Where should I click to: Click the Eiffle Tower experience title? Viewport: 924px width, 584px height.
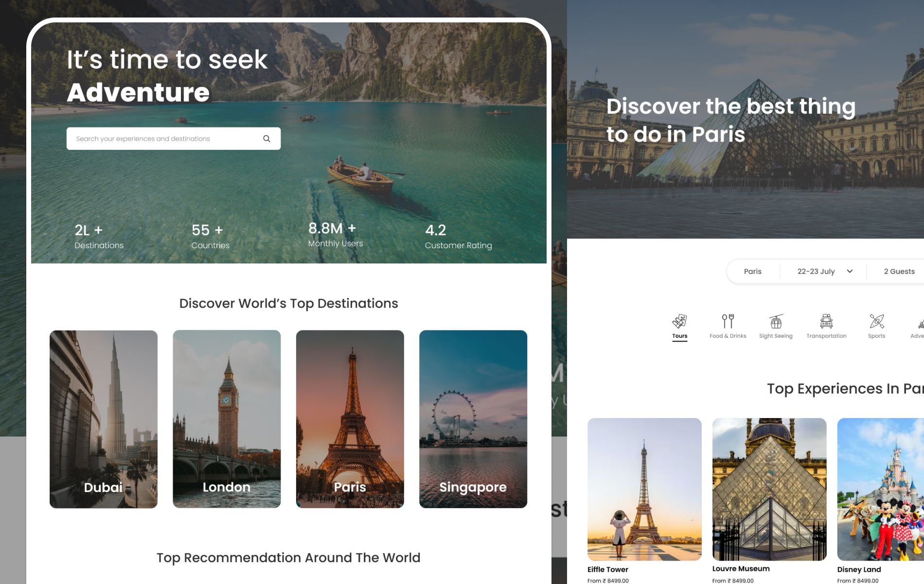(x=608, y=569)
